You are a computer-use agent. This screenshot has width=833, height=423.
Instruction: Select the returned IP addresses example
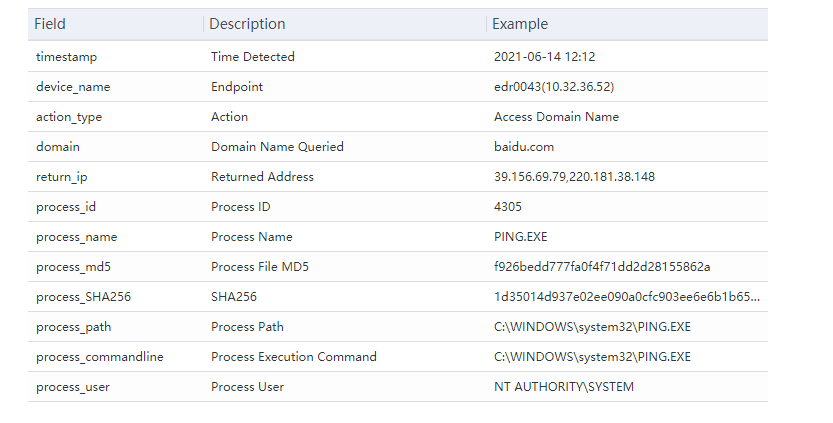(x=574, y=177)
